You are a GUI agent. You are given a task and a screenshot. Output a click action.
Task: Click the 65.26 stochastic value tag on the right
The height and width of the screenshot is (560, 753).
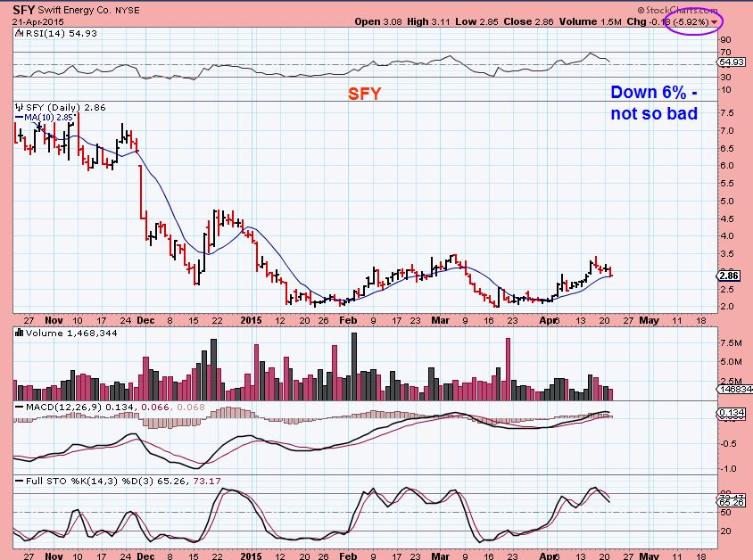[x=732, y=502]
